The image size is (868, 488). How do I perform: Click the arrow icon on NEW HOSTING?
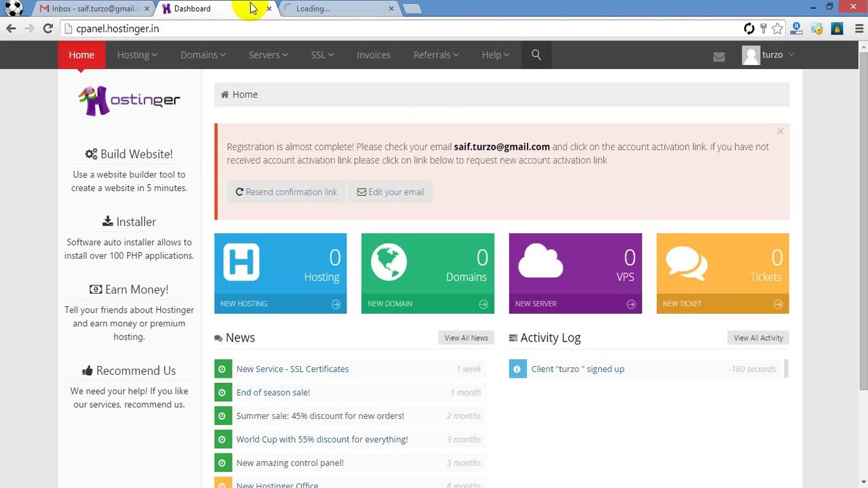tap(336, 304)
